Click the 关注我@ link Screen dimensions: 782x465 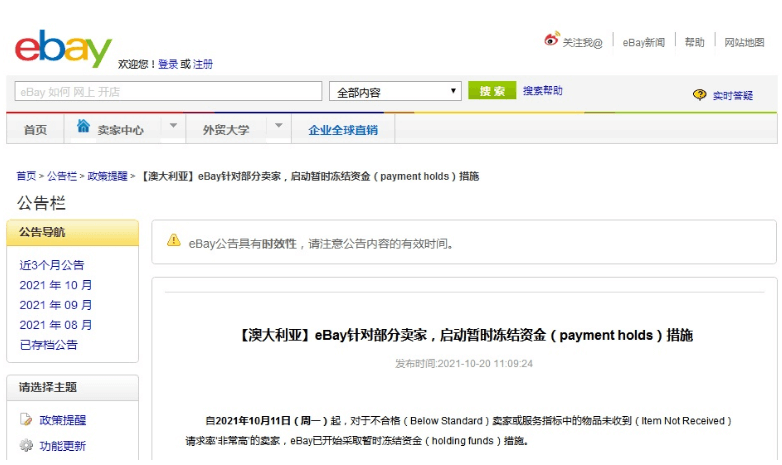click(x=583, y=43)
